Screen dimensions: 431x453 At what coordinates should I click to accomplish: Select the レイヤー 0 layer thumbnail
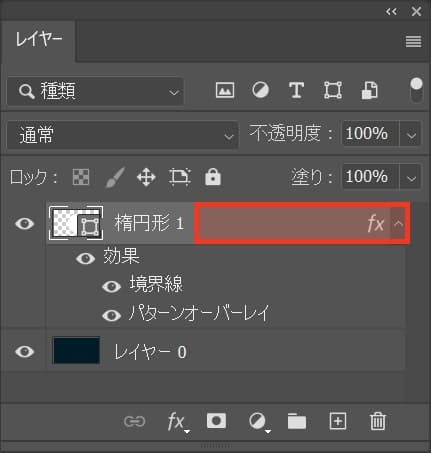(x=76, y=351)
